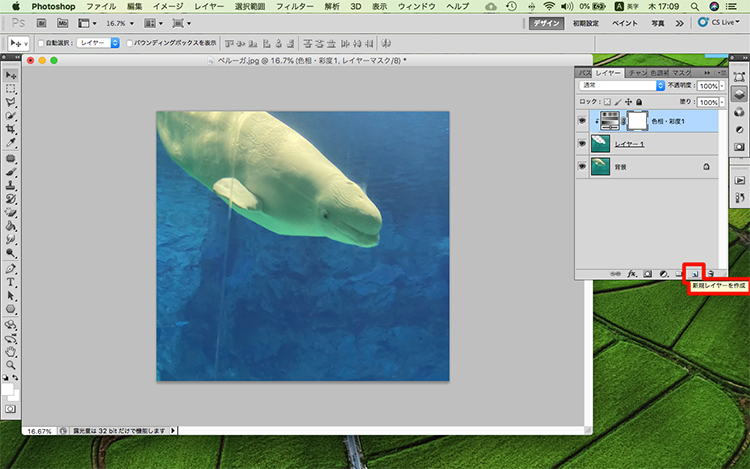Switch to the ペイント workspace
The image size is (750, 469).
tap(624, 22)
